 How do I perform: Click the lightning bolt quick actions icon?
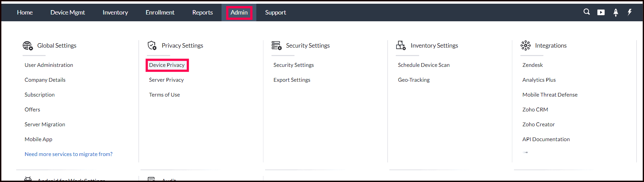[x=629, y=12]
